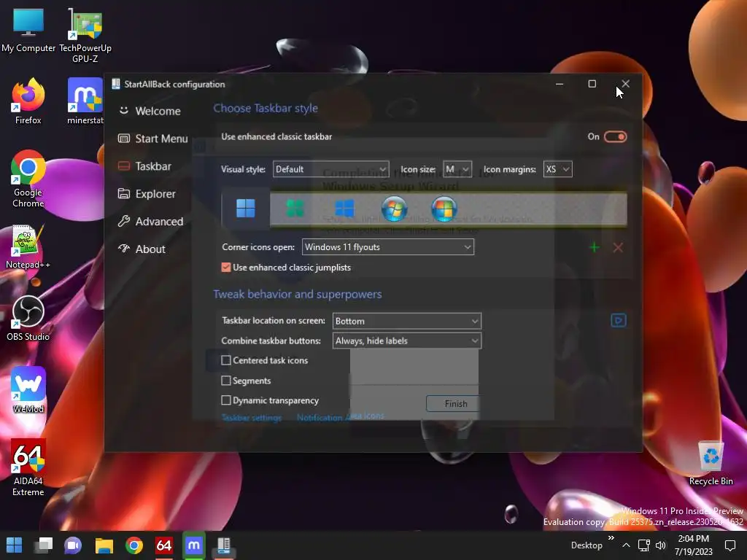This screenshot has width=747, height=560.
Task: Open My Computer desktop icon
Action: 28,31
